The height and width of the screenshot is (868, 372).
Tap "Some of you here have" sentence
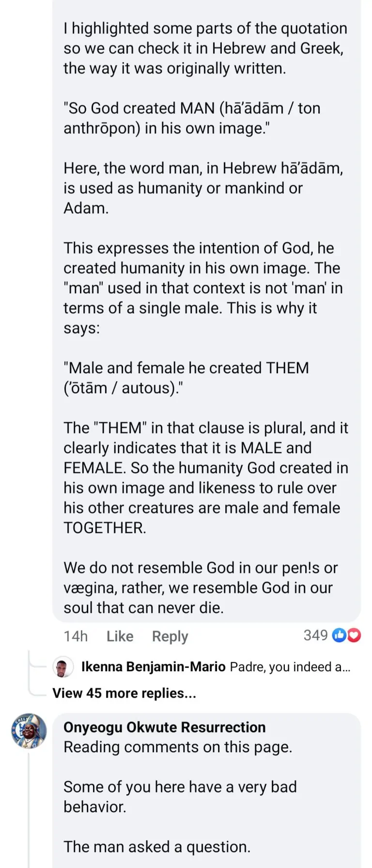(x=180, y=797)
